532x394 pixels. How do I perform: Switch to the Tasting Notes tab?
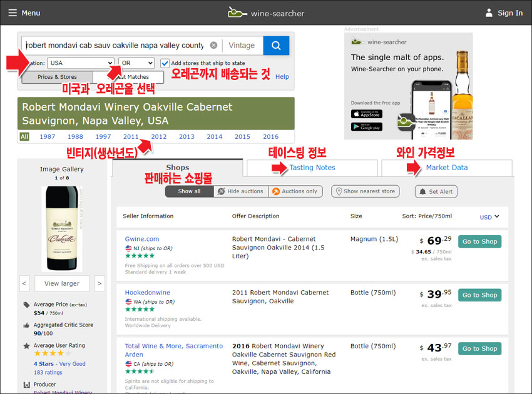tap(312, 168)
